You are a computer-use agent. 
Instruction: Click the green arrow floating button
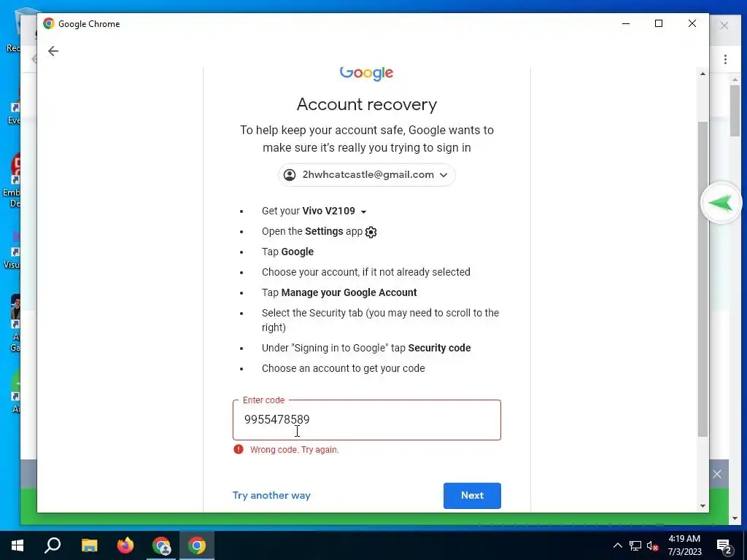click(x=721, y=203)
